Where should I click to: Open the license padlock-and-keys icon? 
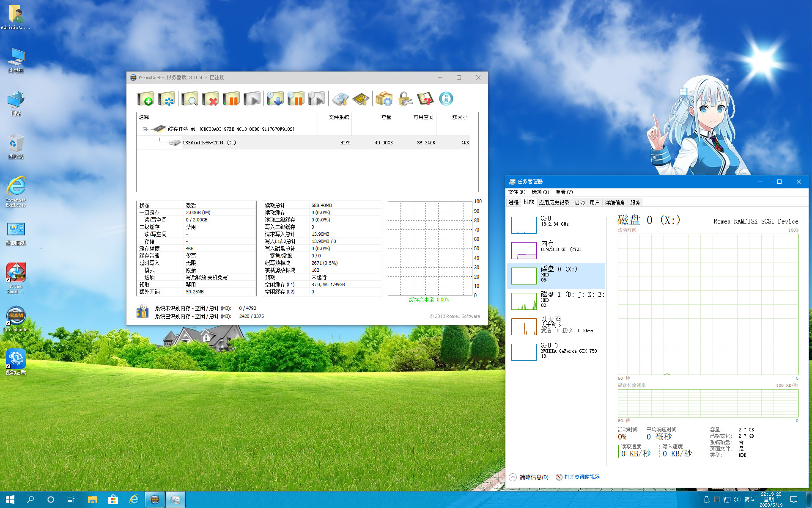(405, 99)
